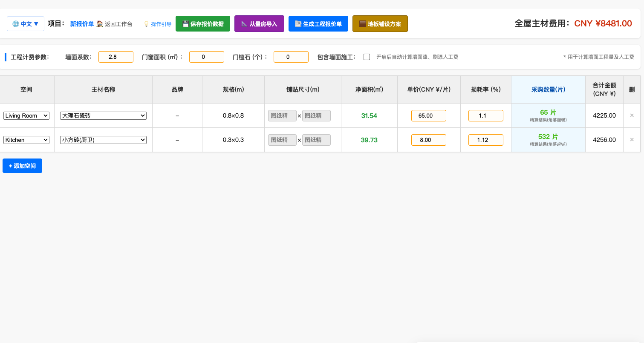Viewport: 644px width, 343px height.
Task: Click the 新报价单 project name link
Action: point(82,24)
